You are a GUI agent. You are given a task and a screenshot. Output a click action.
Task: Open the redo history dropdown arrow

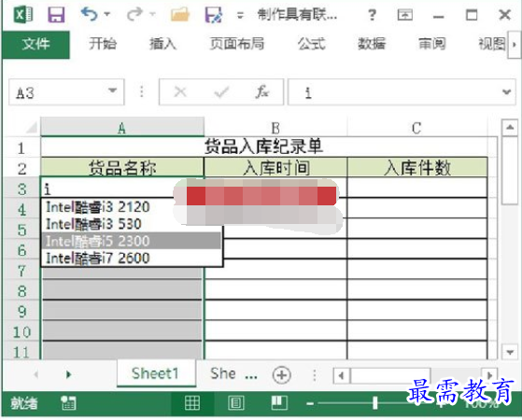[x=152, y=14]
